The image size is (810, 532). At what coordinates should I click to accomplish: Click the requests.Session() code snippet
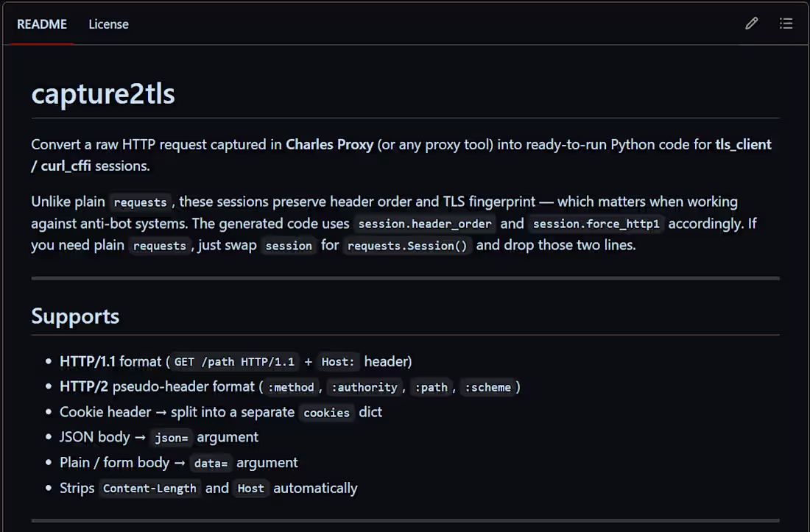point(407,246)
